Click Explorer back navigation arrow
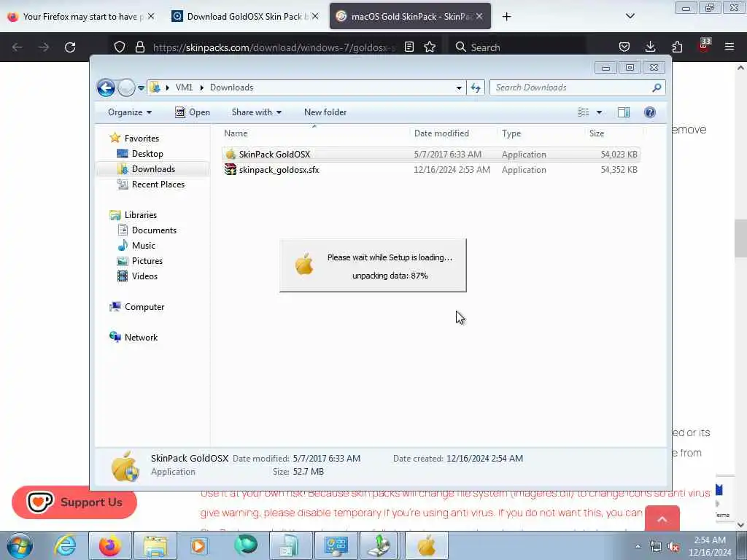Screen dimensions: 747x560 coord(106,87)
